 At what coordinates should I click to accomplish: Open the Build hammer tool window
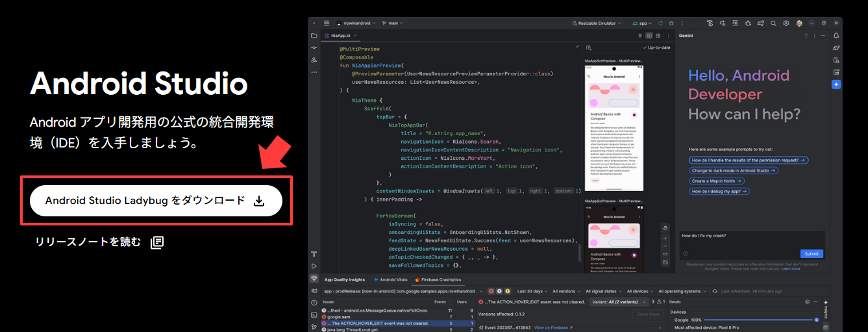tap(314, 254)
